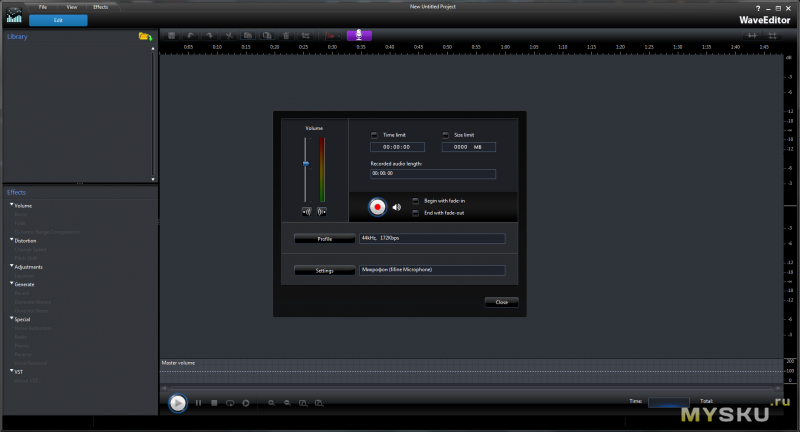Image resolution: width=800 pixels, height=432 pixels.
Task: Click the recording volume slider handle
Action: click(305, 163)
